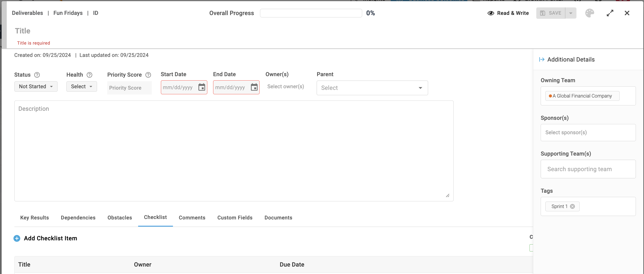Screen dimensions: 644x274
Task: Open the Health Select dropdown
Action: [81, 87]
